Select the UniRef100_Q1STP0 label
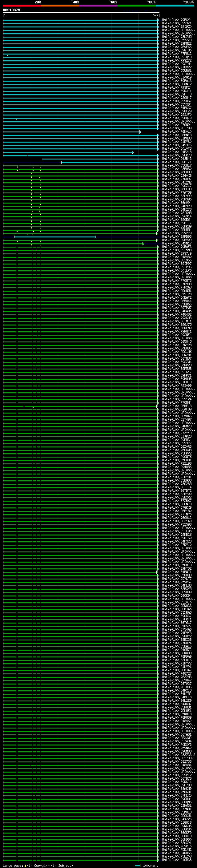Viewport: 197px width, 868px height. (177, 294)
